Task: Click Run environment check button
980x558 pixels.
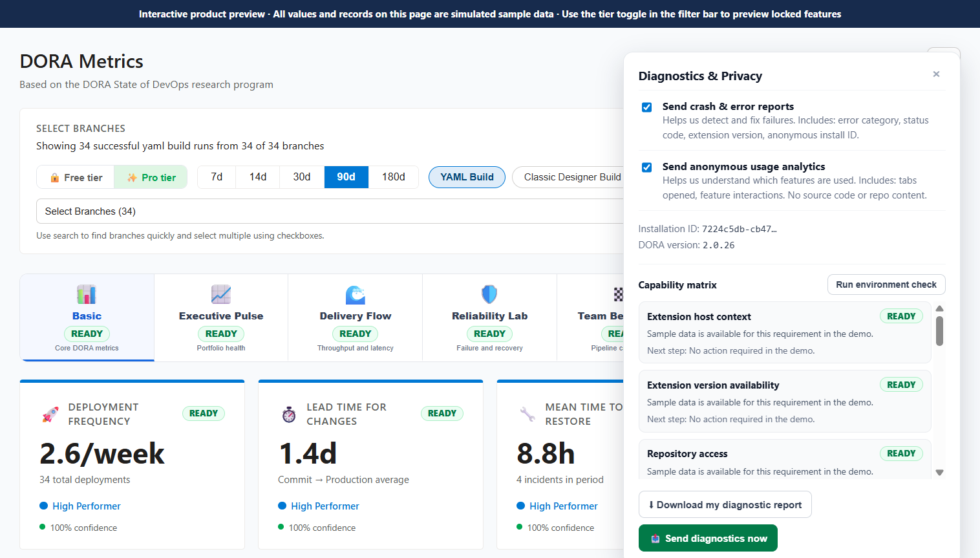Action: pos(886,284)
